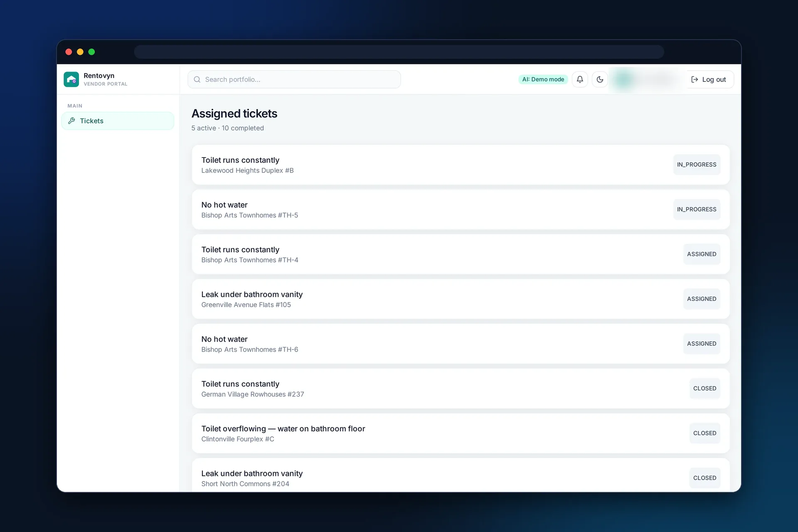
Task: Click the Rentovyn house logo icon
Action: (x=71, y=79)
